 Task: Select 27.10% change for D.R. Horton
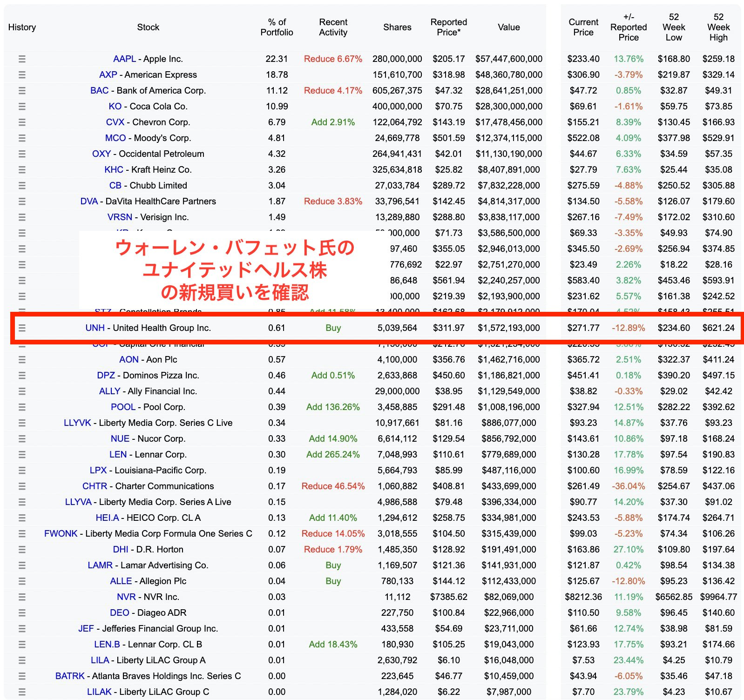coord(629,550)
